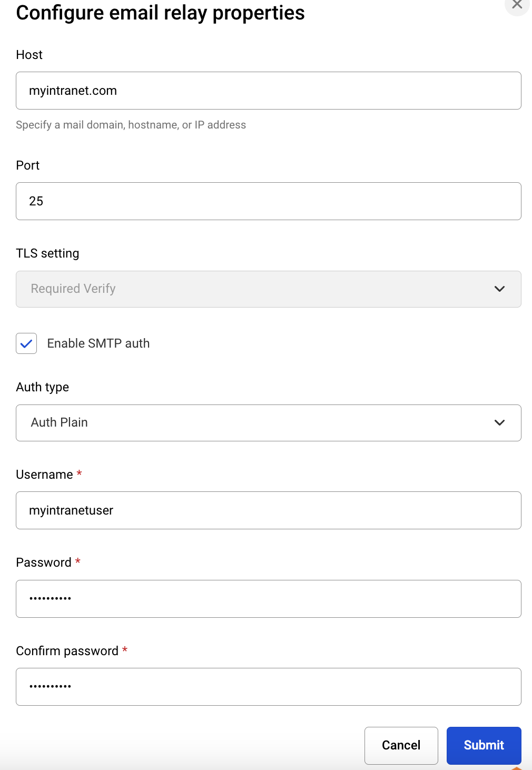Click inside the Password field
This screenshot has width=532, height=770.
tap(268, 598)
